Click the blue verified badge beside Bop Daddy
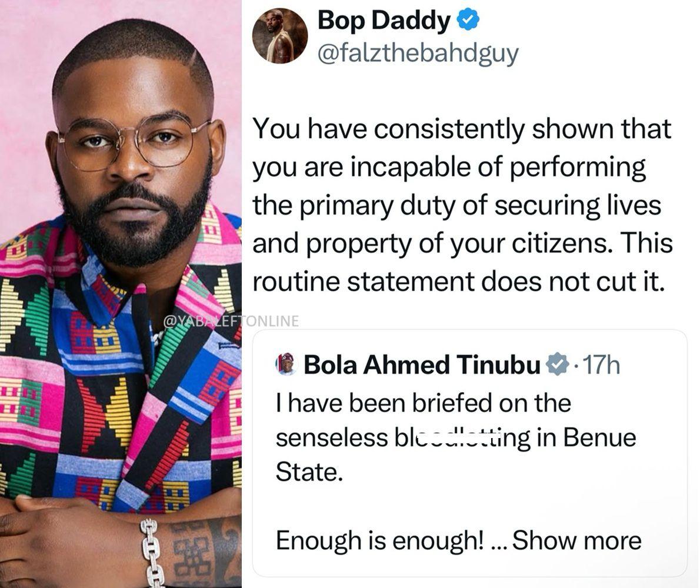This screenshot has width=700, height=588. point(468,21)
